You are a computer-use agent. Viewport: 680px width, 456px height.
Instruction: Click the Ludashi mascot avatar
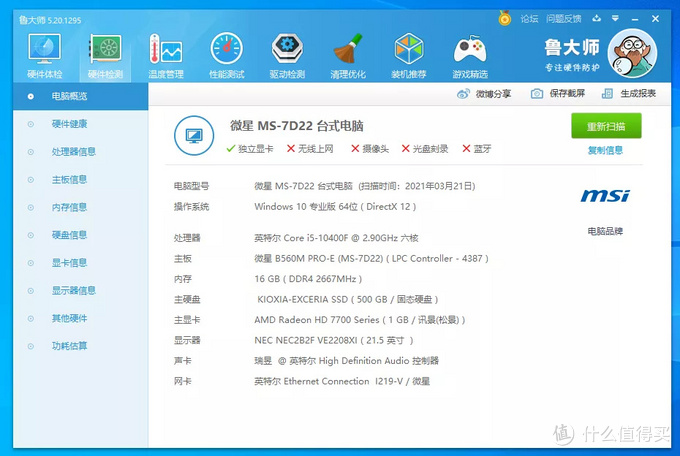(x=632, y=53)
